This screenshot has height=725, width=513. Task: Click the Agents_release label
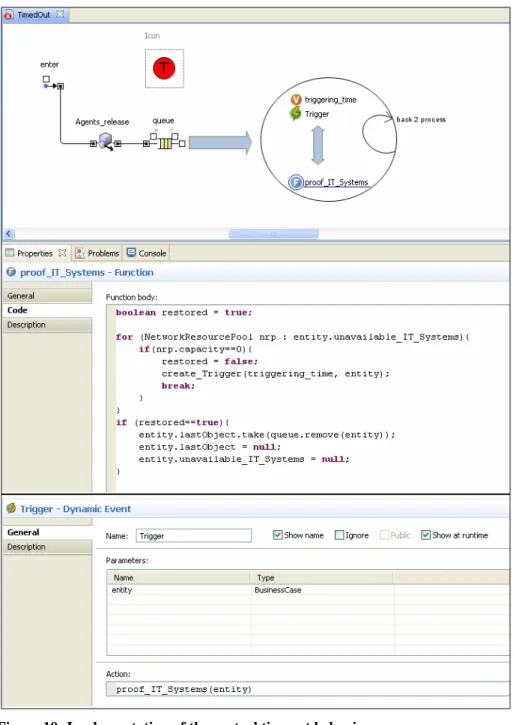coord(102,122)
